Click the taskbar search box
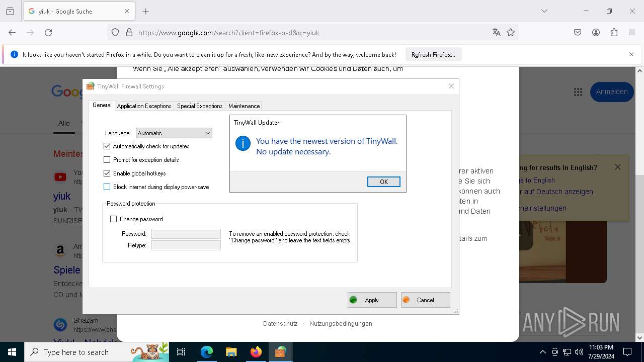 point(98,352)
